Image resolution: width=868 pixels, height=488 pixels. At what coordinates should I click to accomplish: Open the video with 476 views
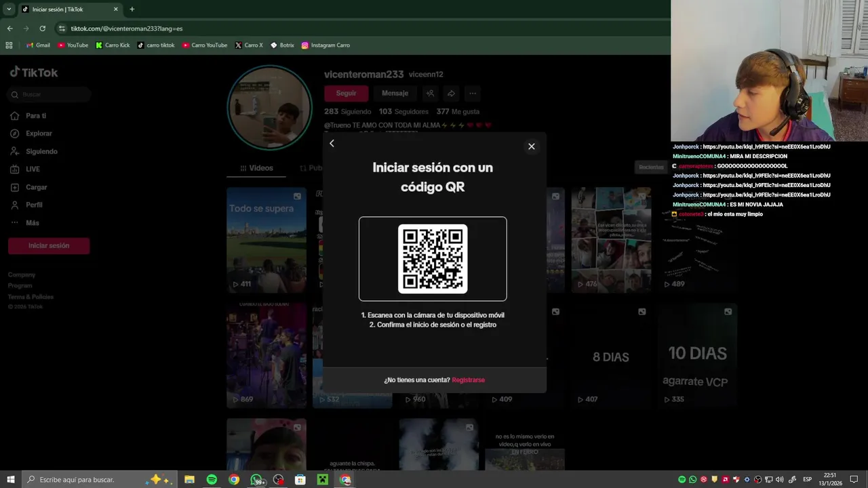[611, 241]
